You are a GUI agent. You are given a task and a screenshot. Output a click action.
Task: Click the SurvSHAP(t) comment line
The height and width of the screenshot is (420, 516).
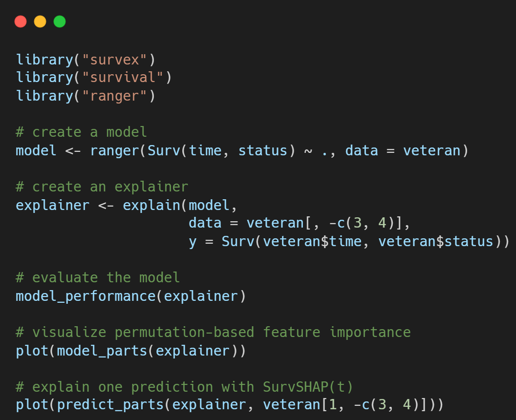[184, 387]
